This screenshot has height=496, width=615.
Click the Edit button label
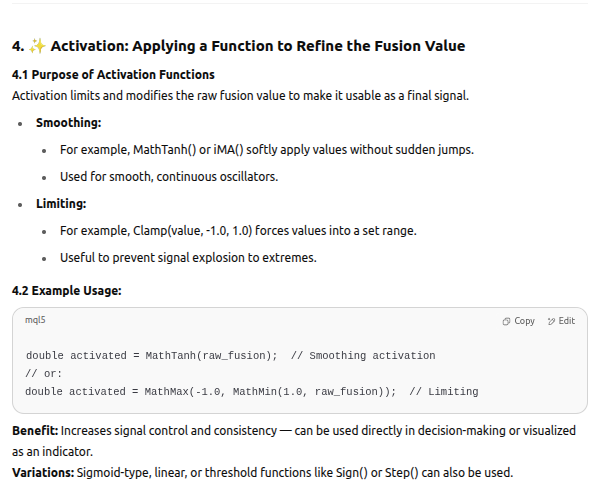pyautogui.click(x=567, y=321)
